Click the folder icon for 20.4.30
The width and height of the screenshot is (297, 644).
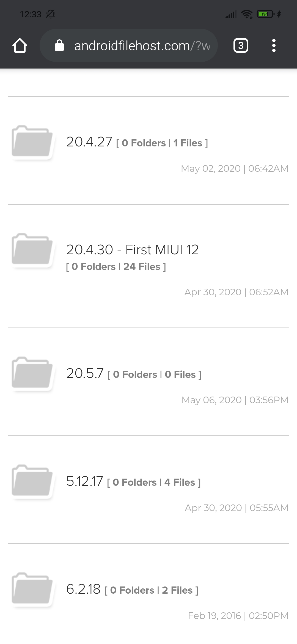pos(32,250)
